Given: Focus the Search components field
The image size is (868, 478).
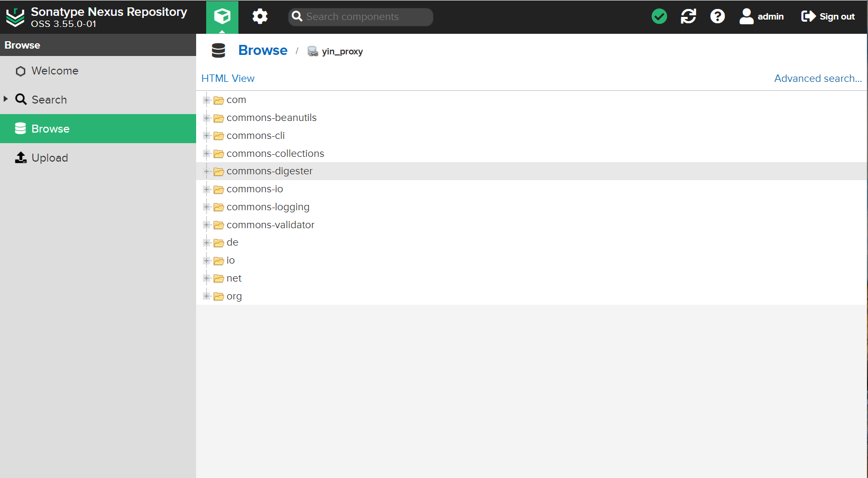Looking at the screenshot, I should click(361, 16).
